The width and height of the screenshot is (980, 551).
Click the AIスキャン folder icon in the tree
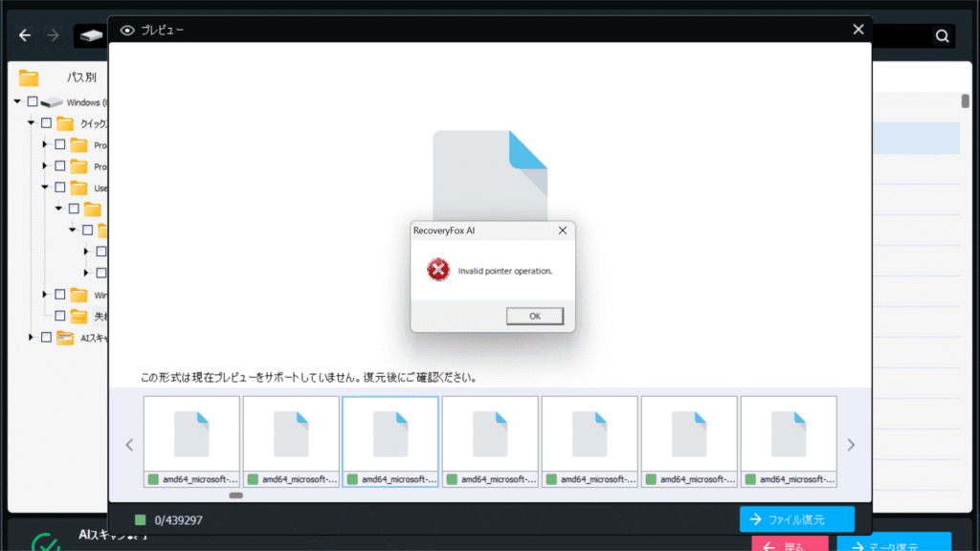coord(65,338)
